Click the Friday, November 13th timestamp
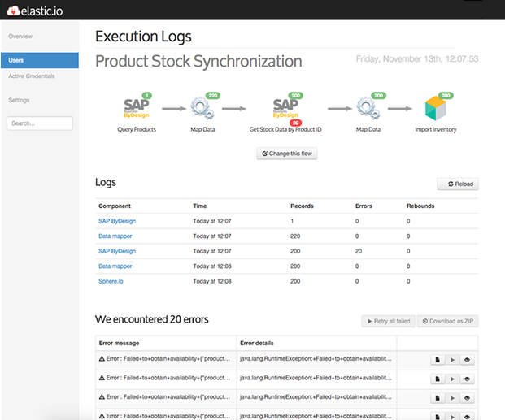 pyautogui.click(x=417, y=59)
